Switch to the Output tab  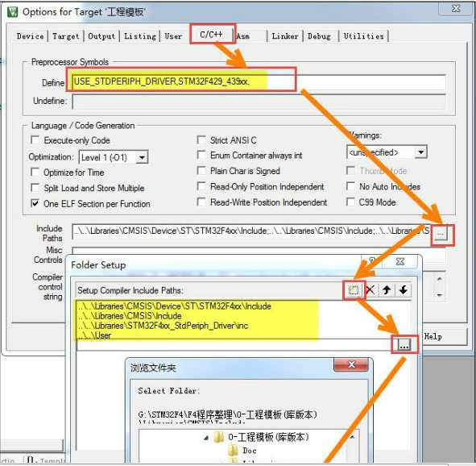[x=101, y=36]
